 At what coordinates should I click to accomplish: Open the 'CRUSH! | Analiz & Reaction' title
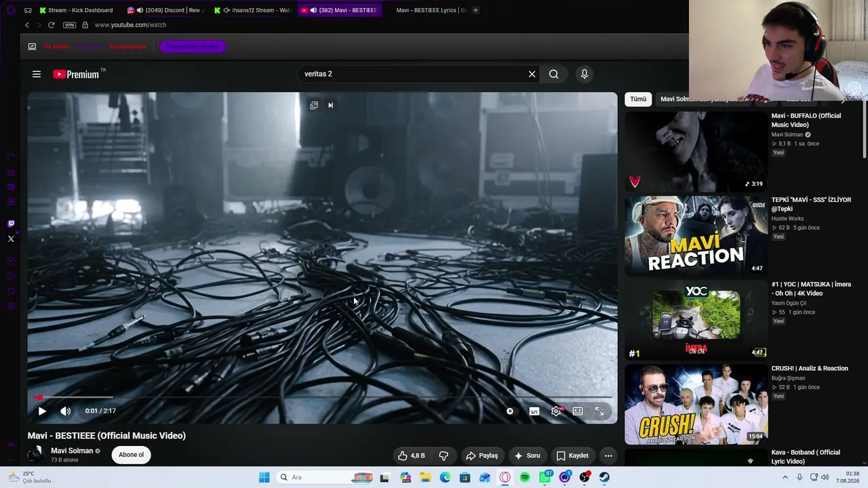(810, 369)
